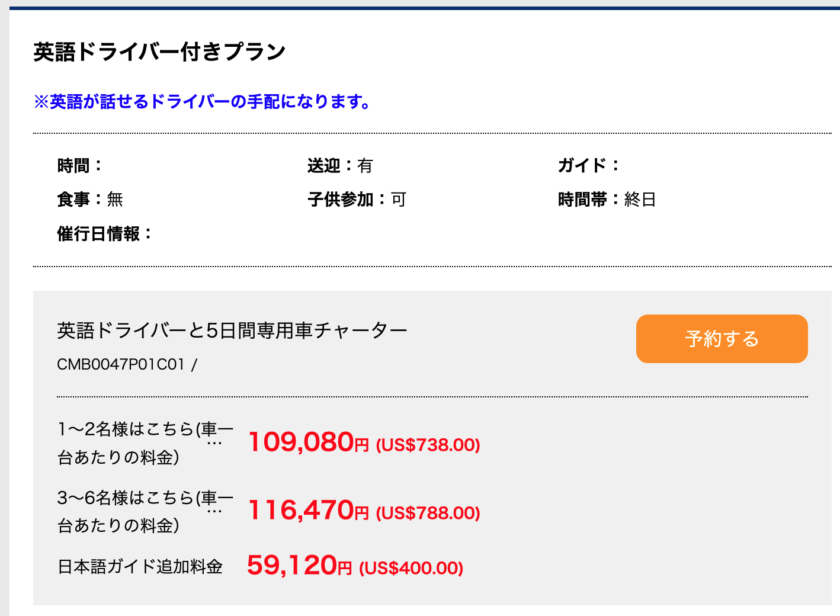This screenshot has height=616, width=840.
Task: Click the 1〜2名様はこちら truncated label
Action: 146,443
